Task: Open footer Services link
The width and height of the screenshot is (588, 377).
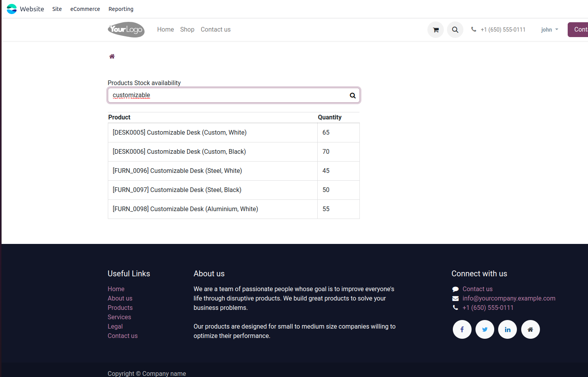Action: (119, 317)
